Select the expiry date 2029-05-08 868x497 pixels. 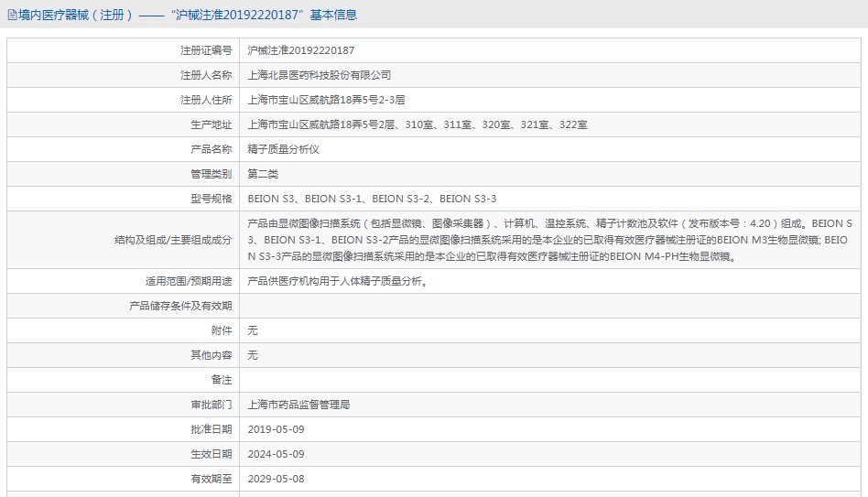277,479
